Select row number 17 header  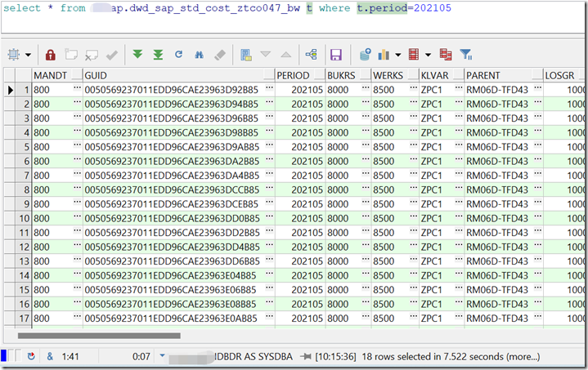coord(24,319)
